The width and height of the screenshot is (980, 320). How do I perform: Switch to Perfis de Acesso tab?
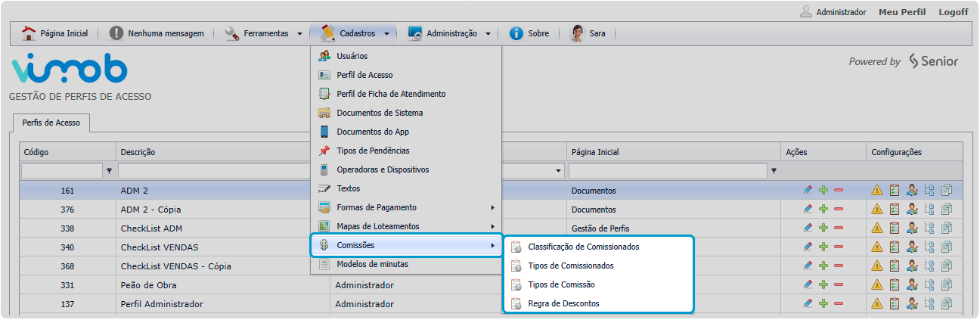point(51,122)
